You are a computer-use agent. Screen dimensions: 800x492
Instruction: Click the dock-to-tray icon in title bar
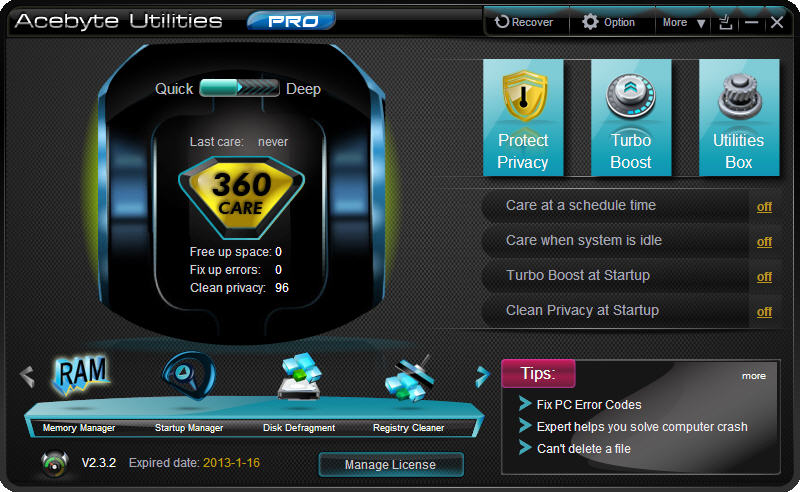[726, 22]
